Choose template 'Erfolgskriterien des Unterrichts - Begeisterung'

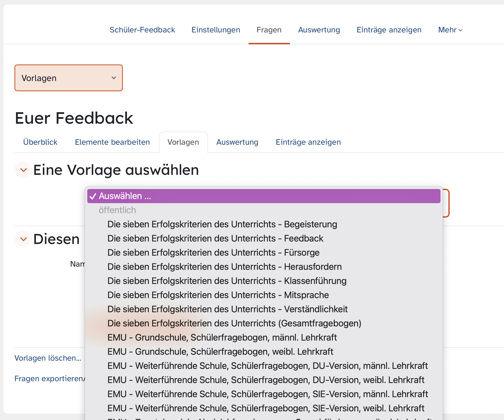222,224
